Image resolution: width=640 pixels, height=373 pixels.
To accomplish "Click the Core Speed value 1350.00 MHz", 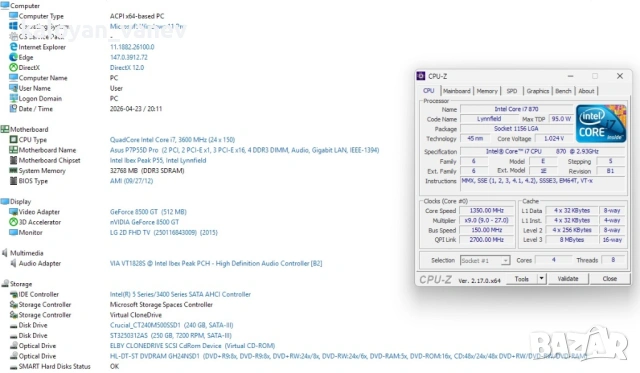I will [x=486, y=211].
